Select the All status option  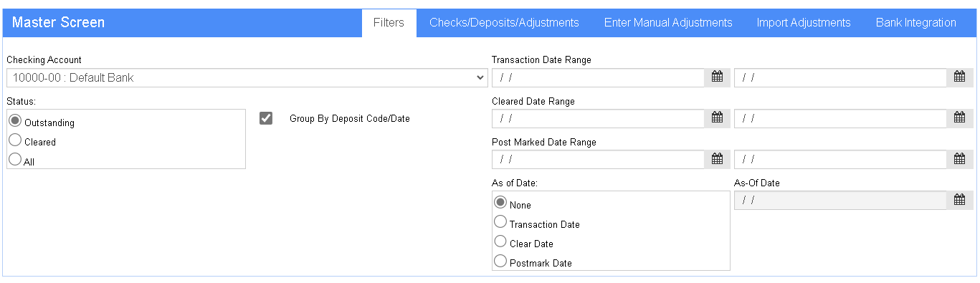15,160
